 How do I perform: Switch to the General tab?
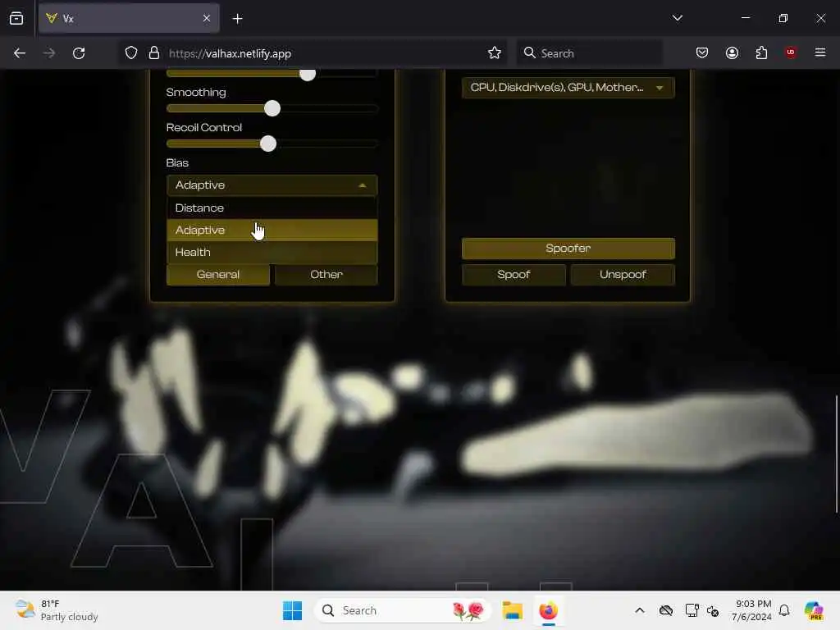(218, 274)
